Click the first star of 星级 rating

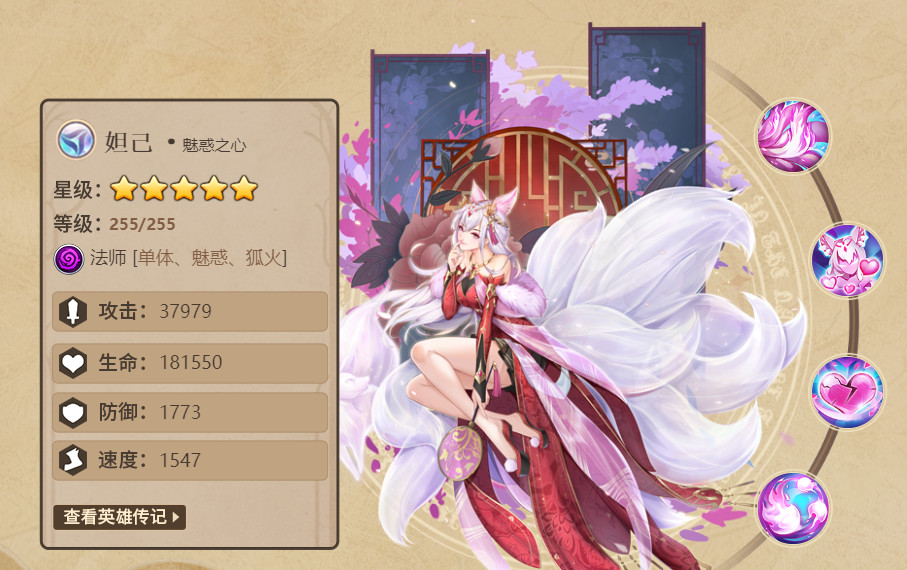point(124,189)
